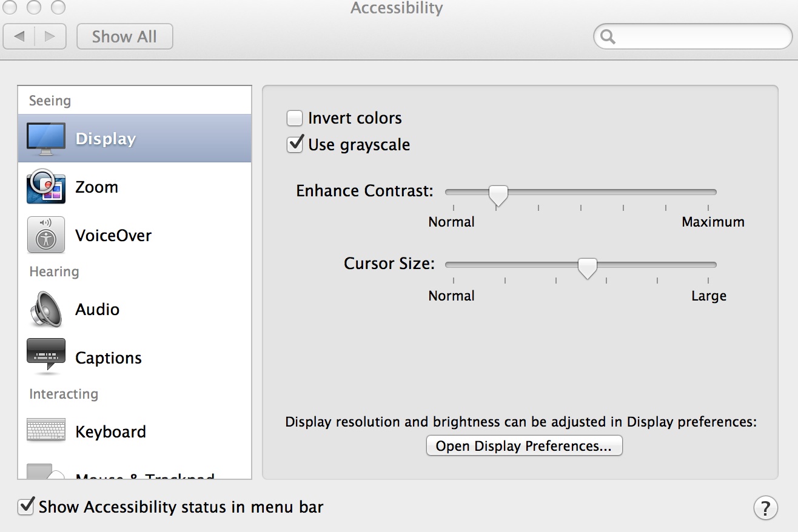Click the magnifying glass search icon
Viewport: 798px width, 532px height.
[x=608, y=37]
